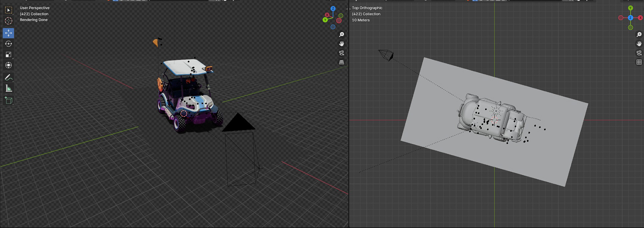Click negative Y circle on left gizmo
The width and height of the screenshot is (644, 228).
click(x=341, y=15)
